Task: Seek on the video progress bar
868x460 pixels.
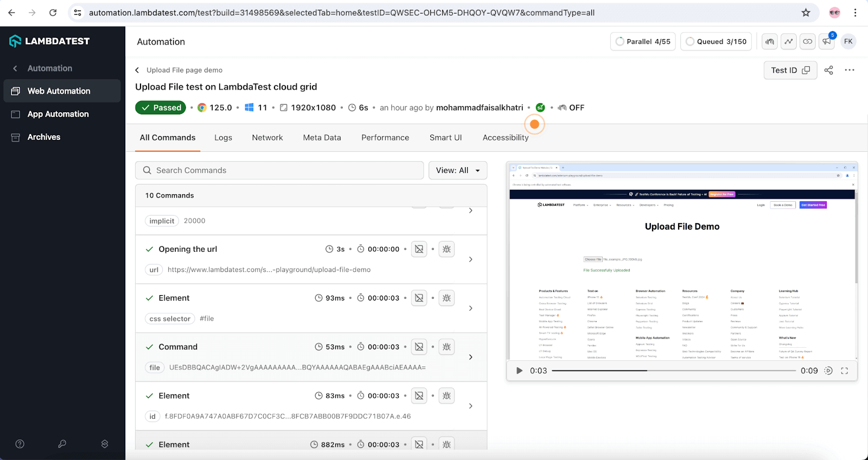Action: 674,370
